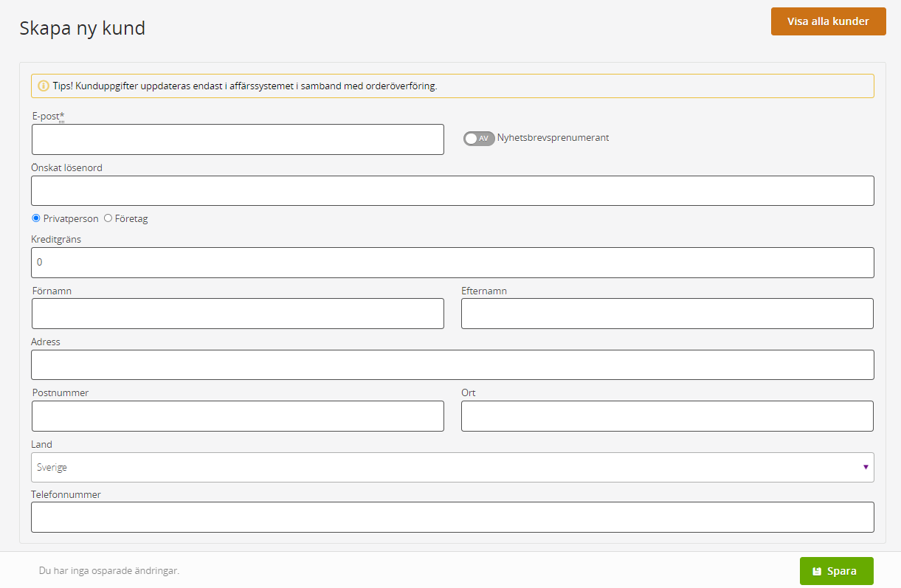Image resolution: width=901 pixels, height=588 pixels.
Task: Save the customer with the Spara button
Action: (x=836, y=571)
